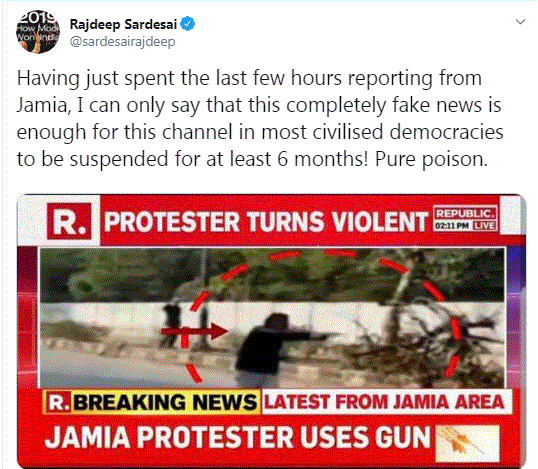This screenshot has width=538, height=469.
Task: Open the attached news screenshot image
Action: click(271, 331)
